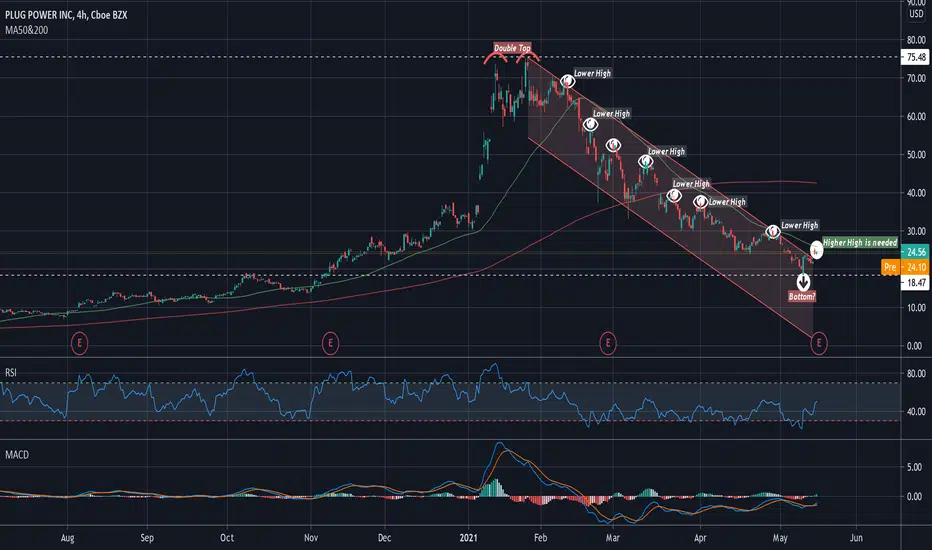Click the white circle icon beside Higher High is needed
932x550 pixels.
point(817,250)
